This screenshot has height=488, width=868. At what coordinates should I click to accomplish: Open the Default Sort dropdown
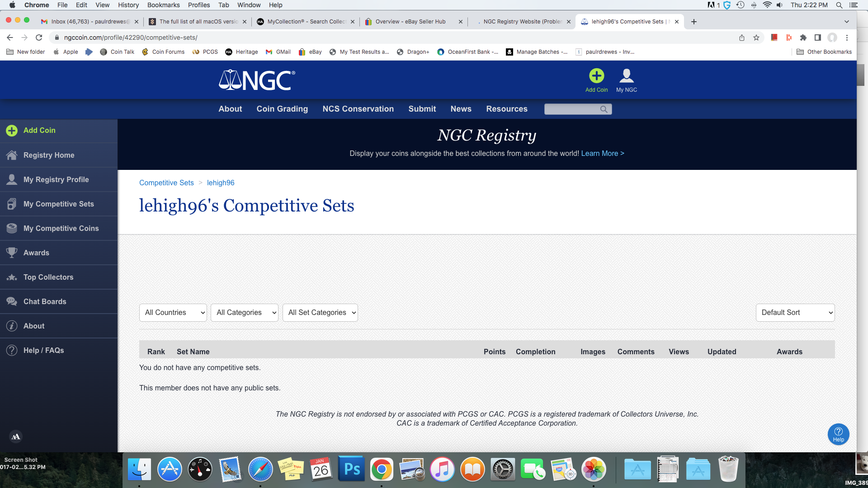[x=795, y=313]
